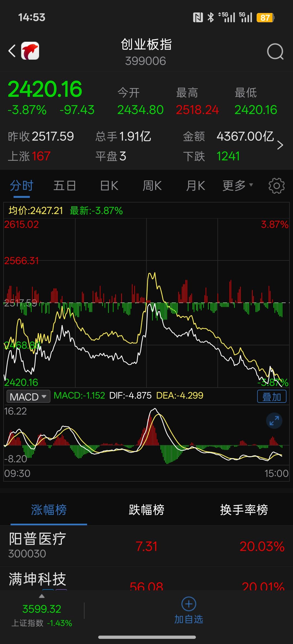This screenshot has height=644, width=293.
Task: Tap the back arrow icon
Action: 12,51
